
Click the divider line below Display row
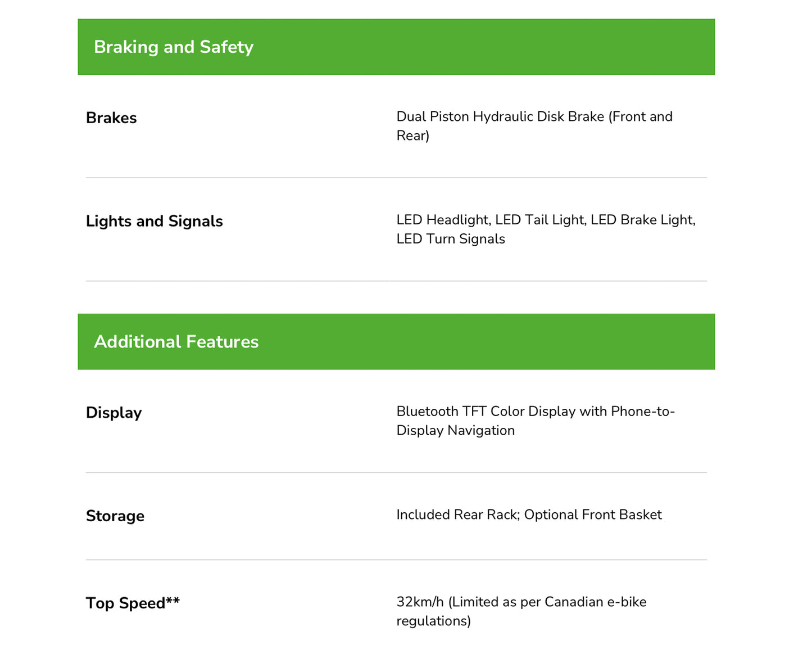pos(396,473)
